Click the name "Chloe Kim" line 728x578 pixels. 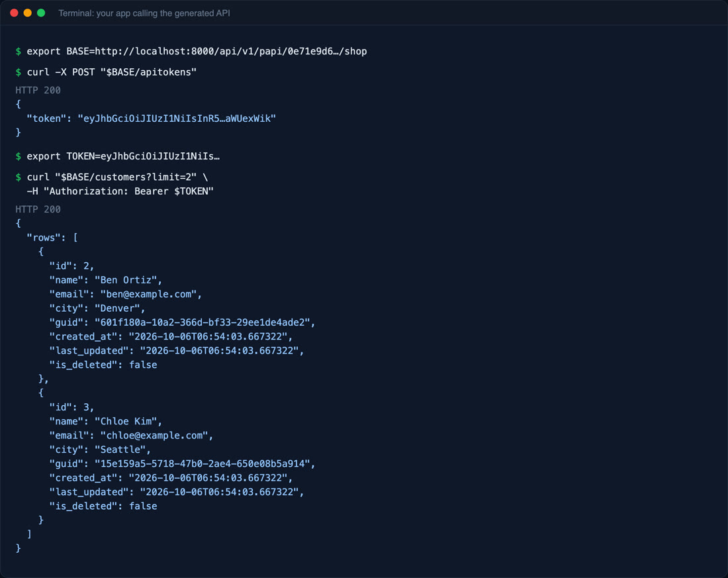pos(106,422)
